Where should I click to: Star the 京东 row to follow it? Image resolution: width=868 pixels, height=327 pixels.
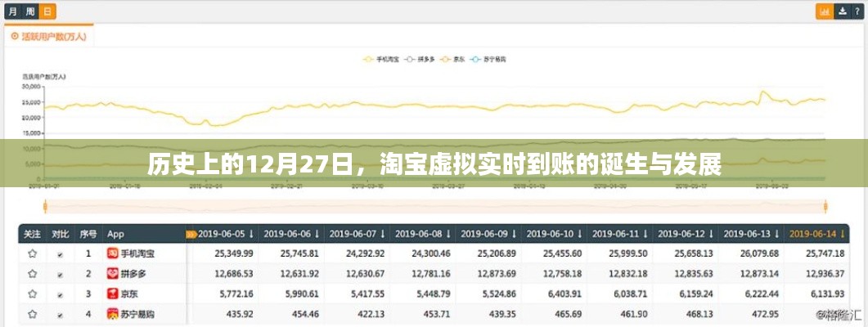coord(32,293)
